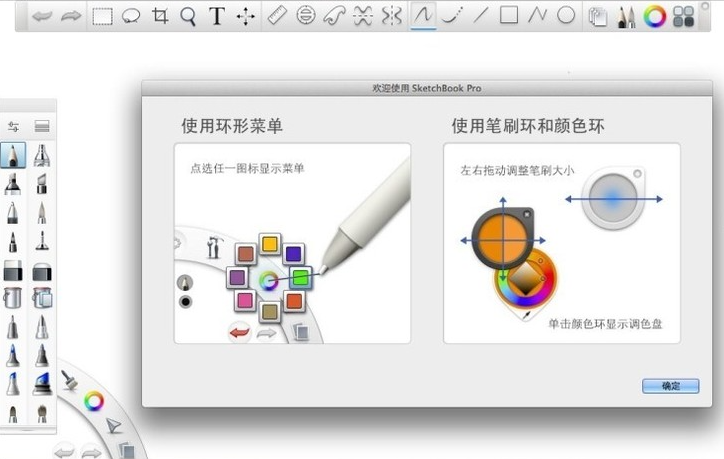Screen dimensions: 724x459
Task: Select the Airbrush in brush palette
Action: coord(42,155)
